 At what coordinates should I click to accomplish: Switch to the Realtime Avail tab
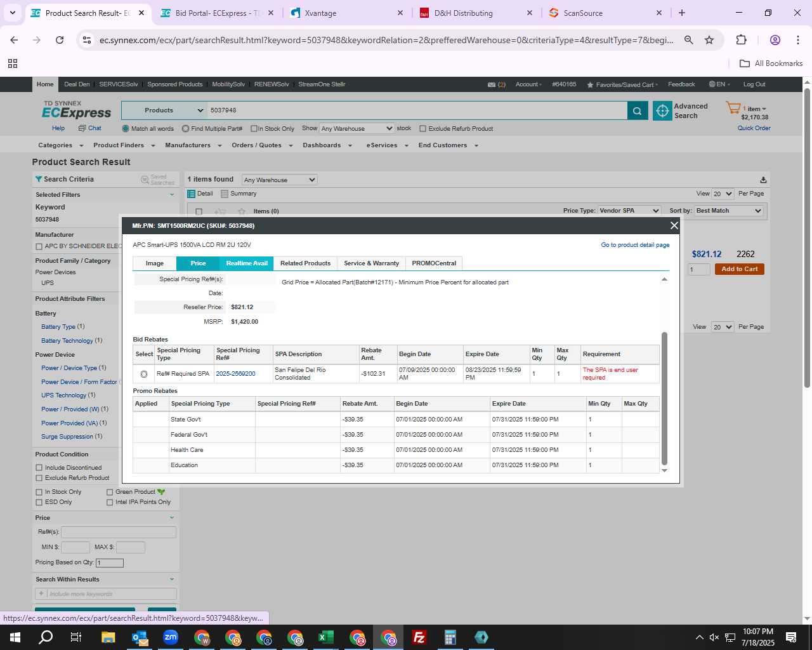(x=247, y=263)
